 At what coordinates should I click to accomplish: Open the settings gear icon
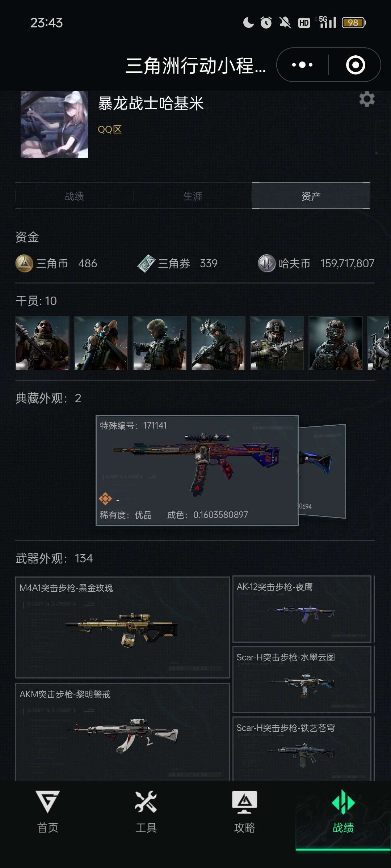pyautogui.click(x=367, y=99)
